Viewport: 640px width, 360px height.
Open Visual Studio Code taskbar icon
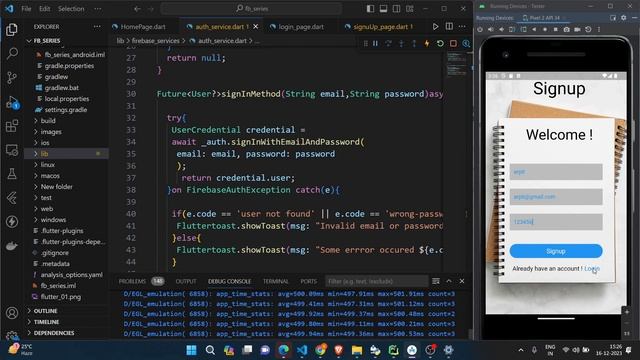[302, 350]
